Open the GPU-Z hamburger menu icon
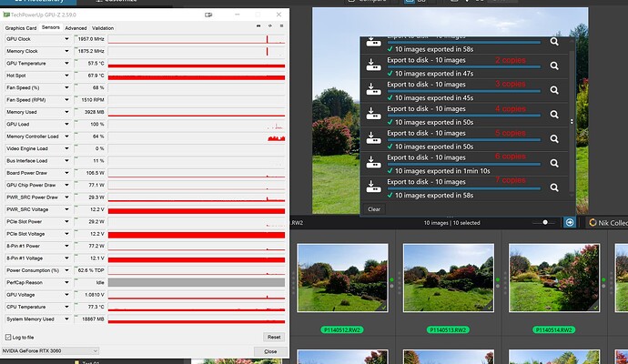 (280, 27)
